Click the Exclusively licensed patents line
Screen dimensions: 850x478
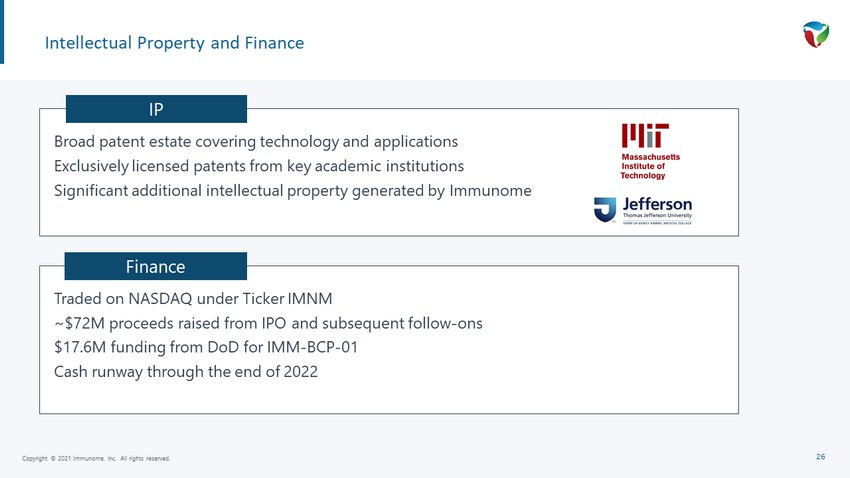[259, 166]
